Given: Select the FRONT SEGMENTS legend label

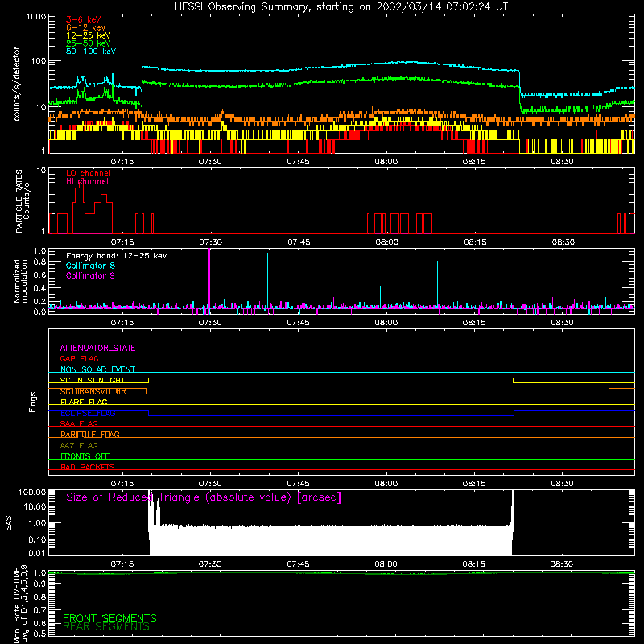Looking at the screenshot, I should pos(109,618).
